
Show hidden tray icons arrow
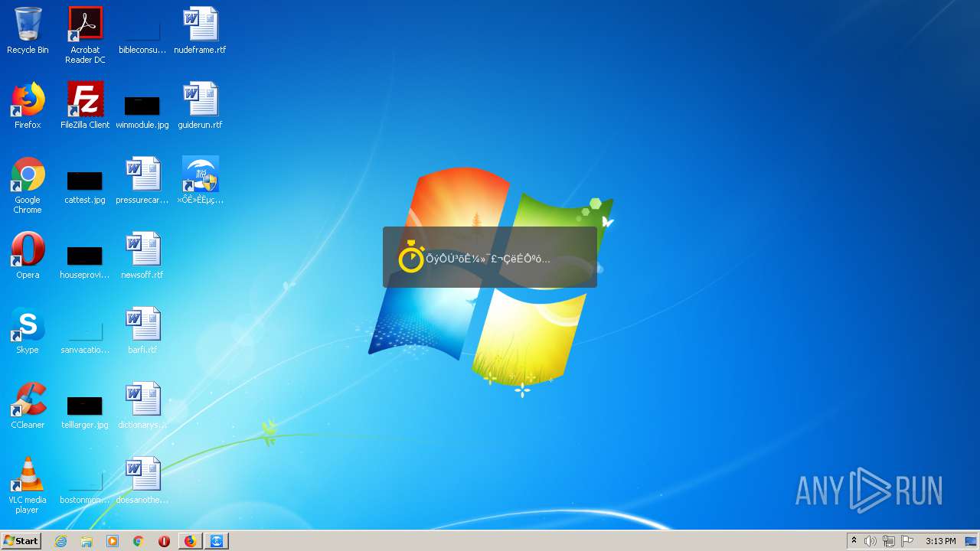pyautogui.click(x=854, y=541)
